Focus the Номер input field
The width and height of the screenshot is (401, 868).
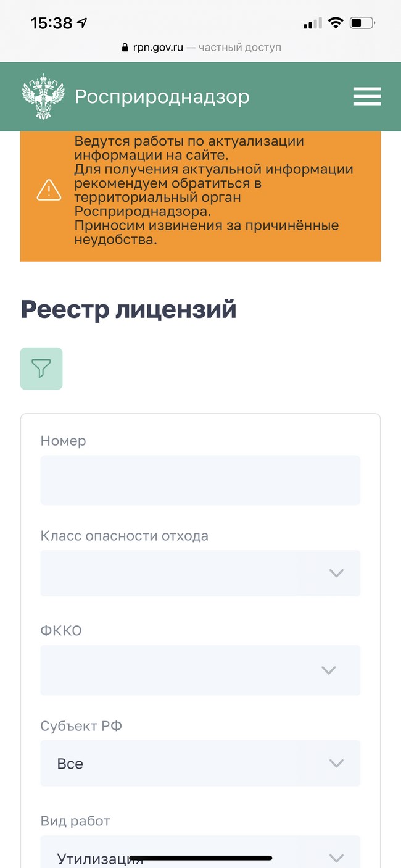200,480
